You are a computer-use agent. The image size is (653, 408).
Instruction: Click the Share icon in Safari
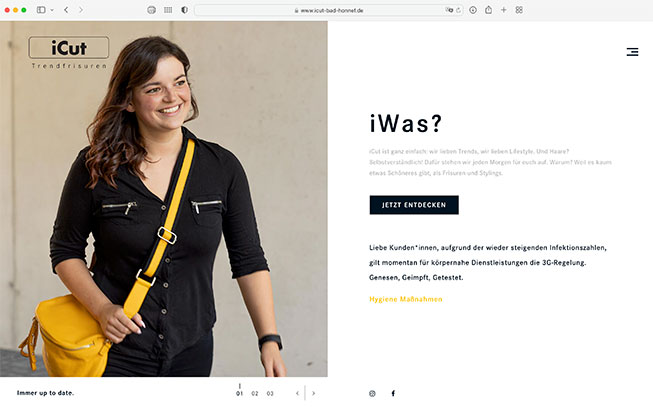coord(489,10)
